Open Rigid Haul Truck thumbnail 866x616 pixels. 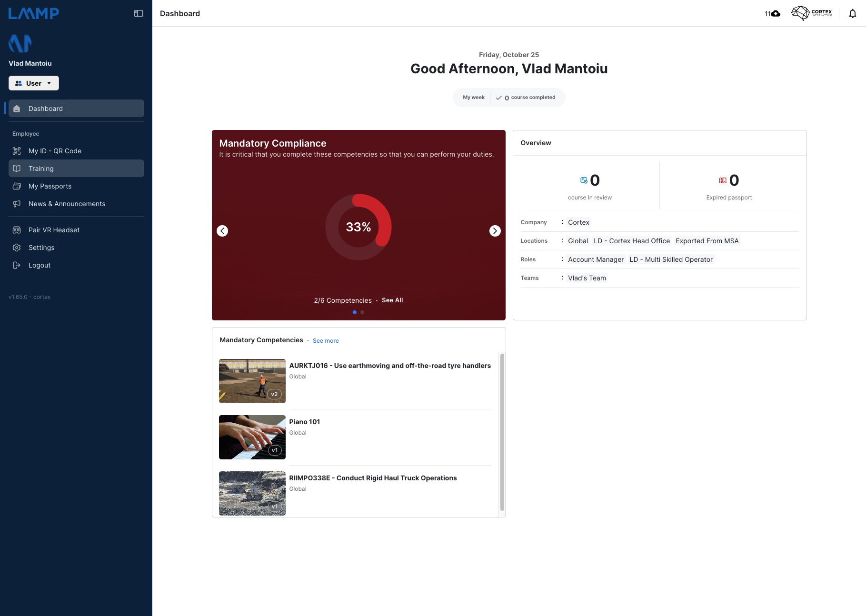(x=252, y=493)
